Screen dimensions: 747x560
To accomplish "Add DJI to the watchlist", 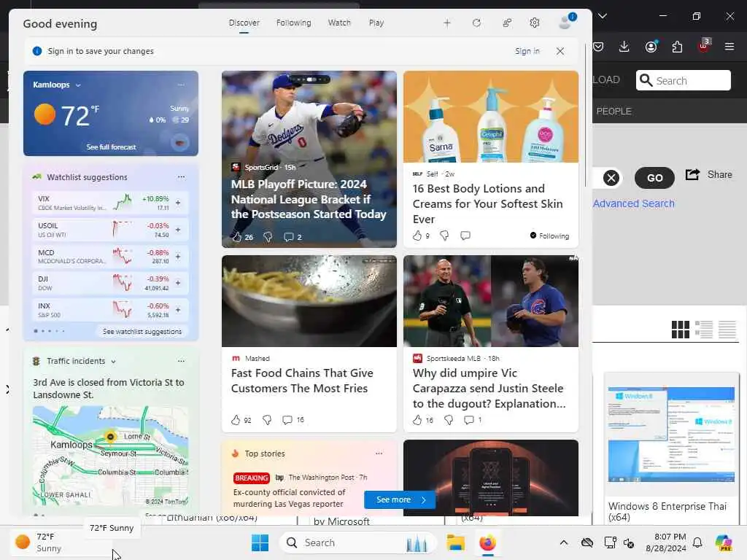I will pyautogui.click(x=178, y=283).
